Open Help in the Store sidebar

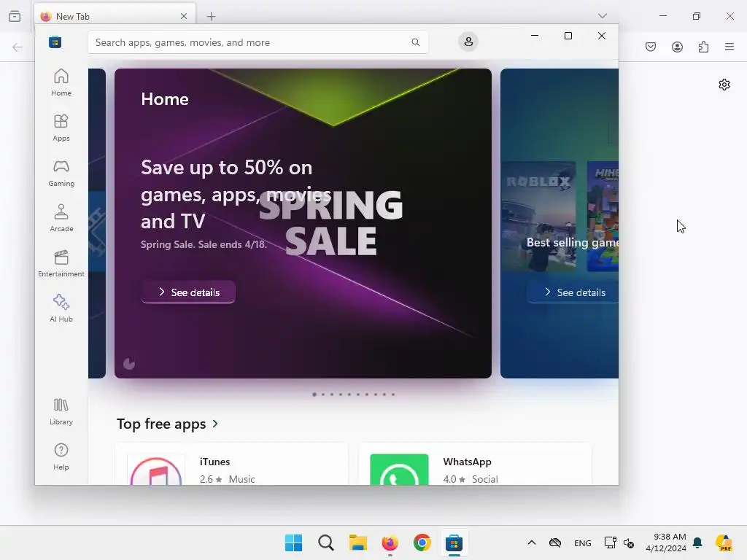click(x=61, y=456)
